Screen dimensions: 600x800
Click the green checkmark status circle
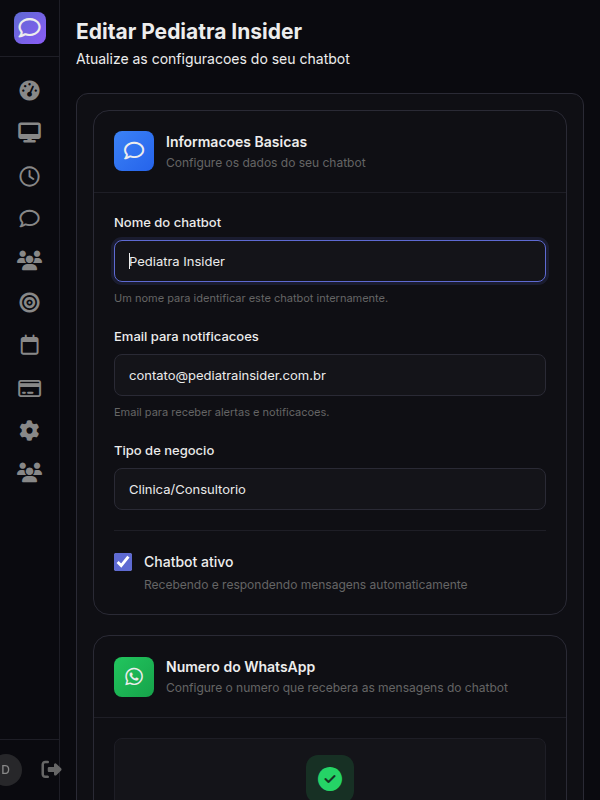point(330,777)
